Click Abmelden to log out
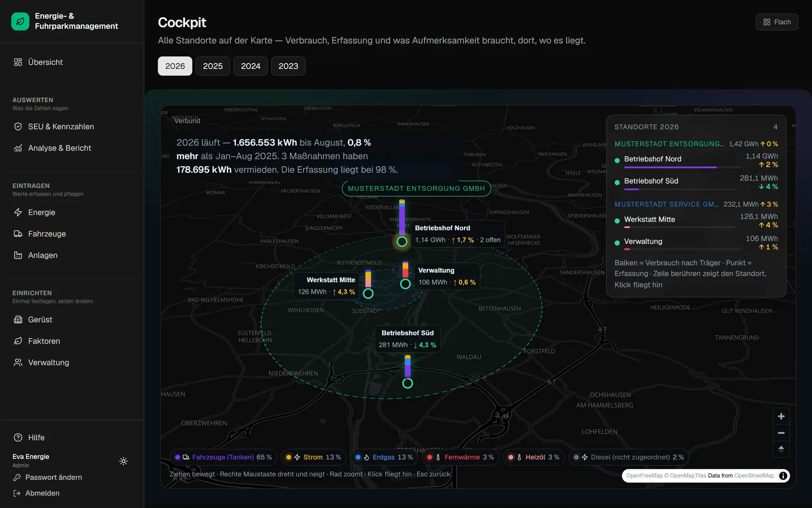The width and height of the screenshot is (812, 508). [x=37, y=493]
